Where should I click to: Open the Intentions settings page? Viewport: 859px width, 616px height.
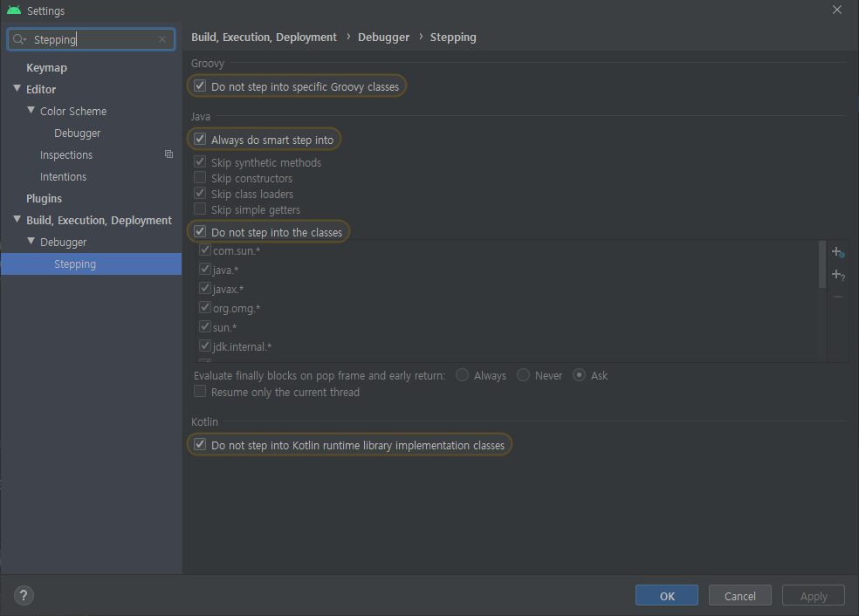(x=63, y=177)
